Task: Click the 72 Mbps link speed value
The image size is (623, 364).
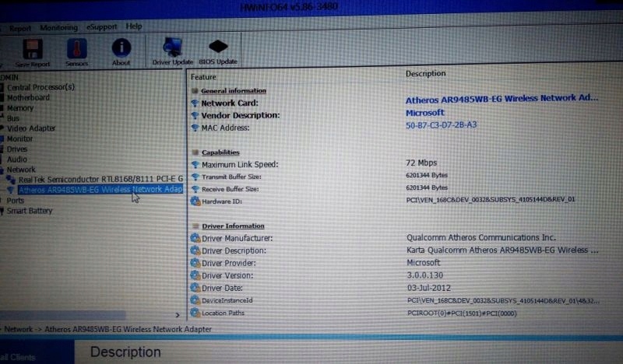Action: click(x=421, y=163)
